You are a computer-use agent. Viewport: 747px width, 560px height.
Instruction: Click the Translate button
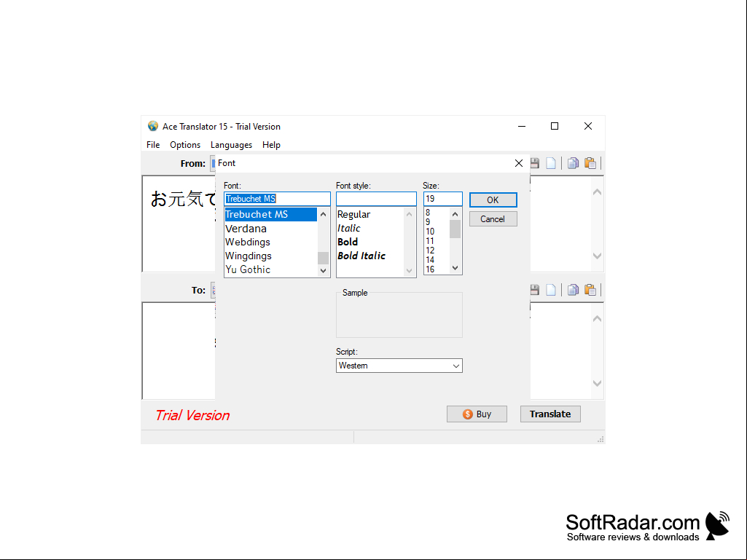(x=550, y=414)
